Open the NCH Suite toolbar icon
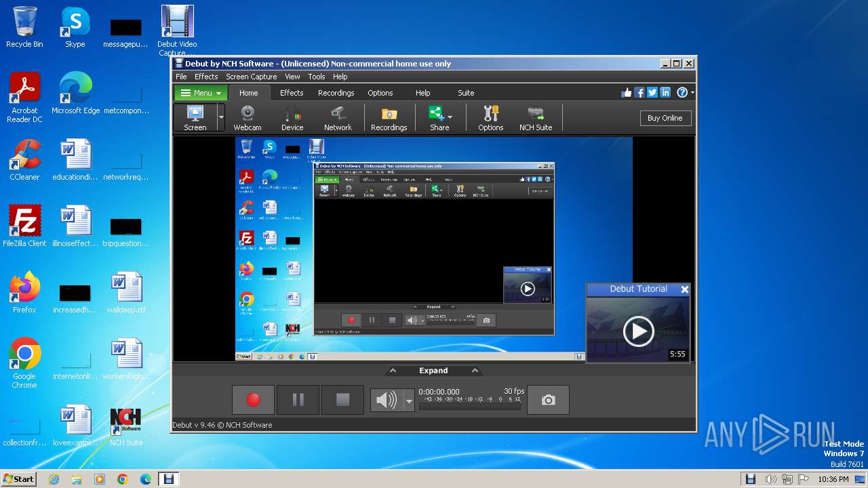Image resolution: width=868 pixels, height=488 pixels. 536,118
